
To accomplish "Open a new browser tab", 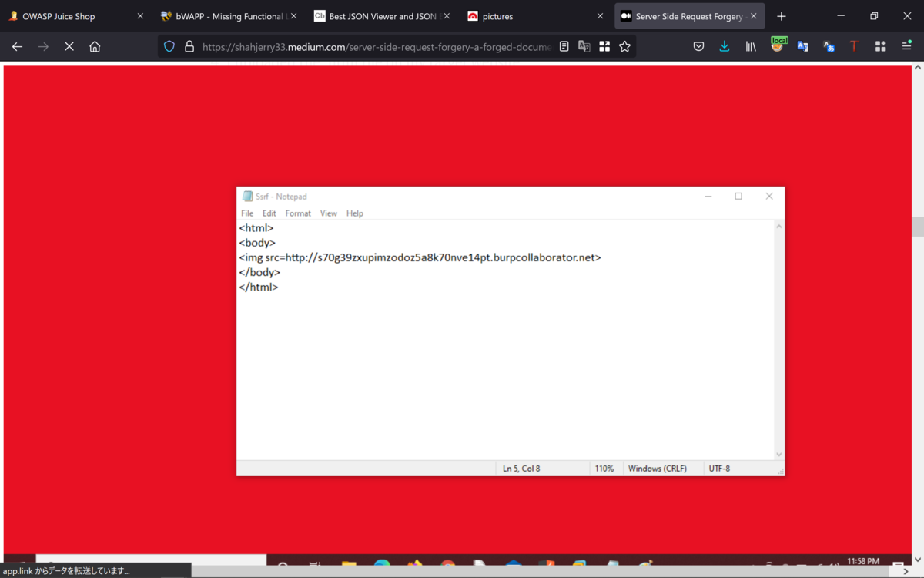I will tap(782, 16).
